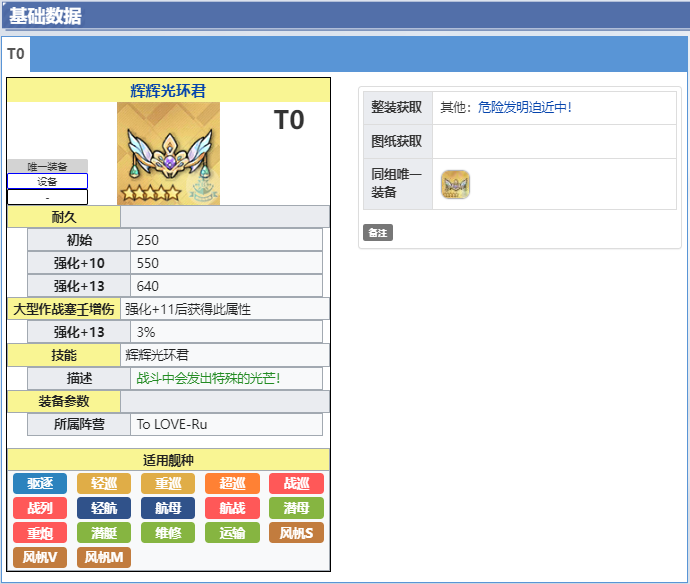Select the 驱逐 ship type tag

point(40,484)
